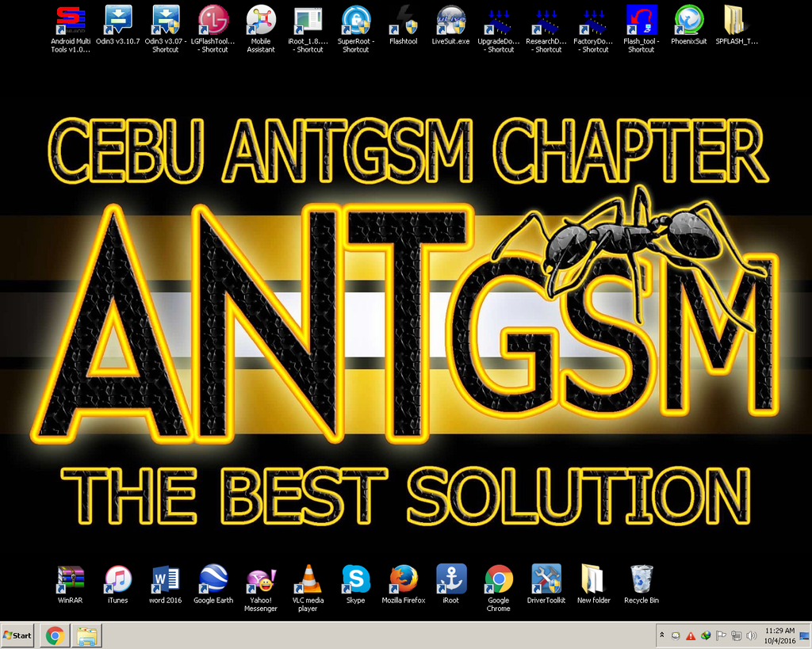This screenshot has height=649, width=812.
Task: Show hidden system tray icons
Action: [x=662, y=636]
